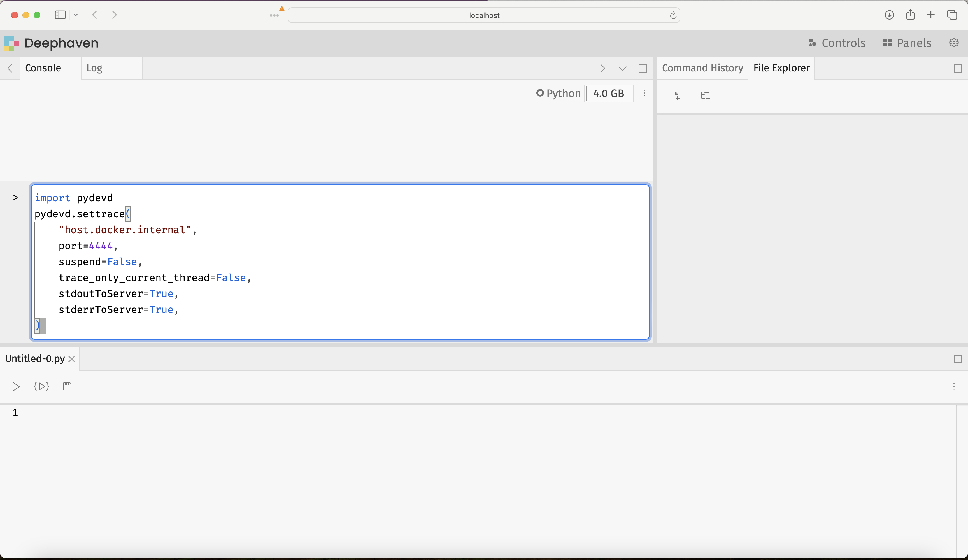Click the Run script play icon
This screenshot has height=560, width=968.
coord(16,386)
